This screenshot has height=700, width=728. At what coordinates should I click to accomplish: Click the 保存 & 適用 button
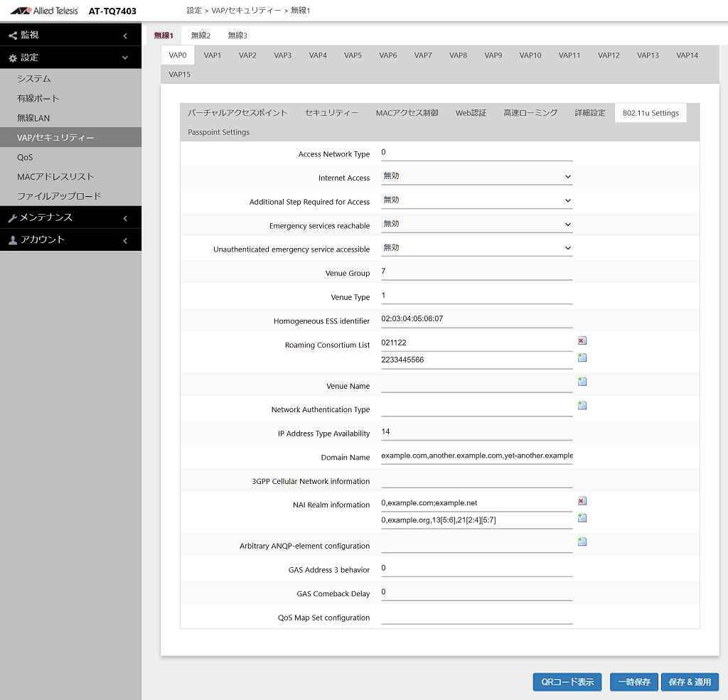tap(690, 682)
